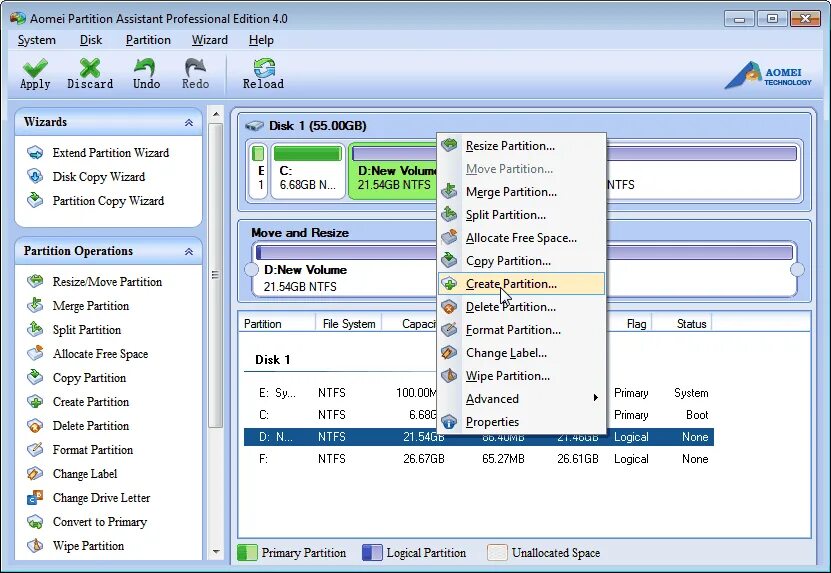Image resolution: width=831 pixels, height=573 pixels.
Task: Open the Partition menu
Action: pyautogui.click(x=148, y=40)
